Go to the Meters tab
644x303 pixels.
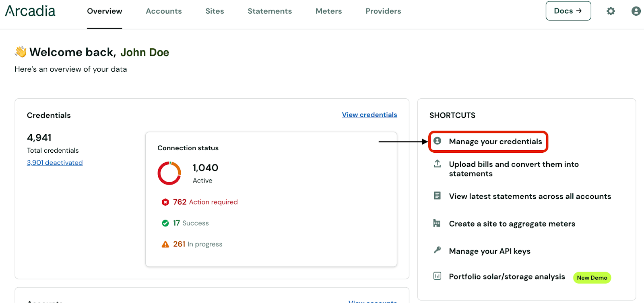[328, 11]
